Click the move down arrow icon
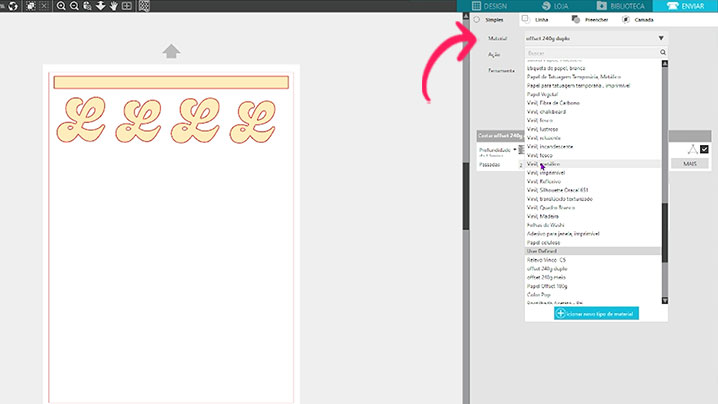This screenshot has height=404, width=718. coord(100,6)
